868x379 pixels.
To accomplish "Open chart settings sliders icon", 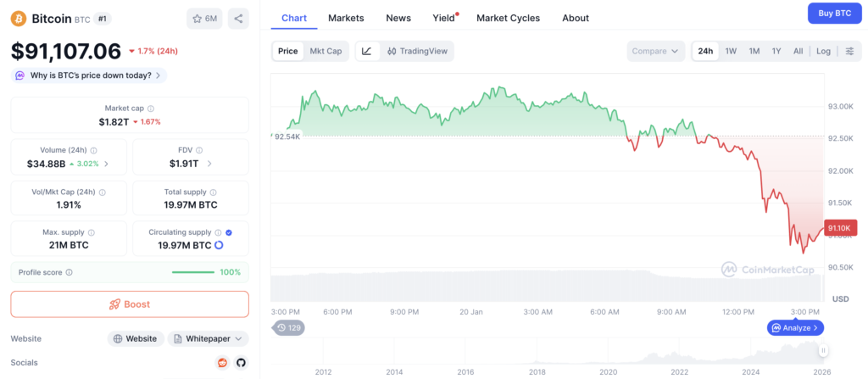I will click(849, 51).
